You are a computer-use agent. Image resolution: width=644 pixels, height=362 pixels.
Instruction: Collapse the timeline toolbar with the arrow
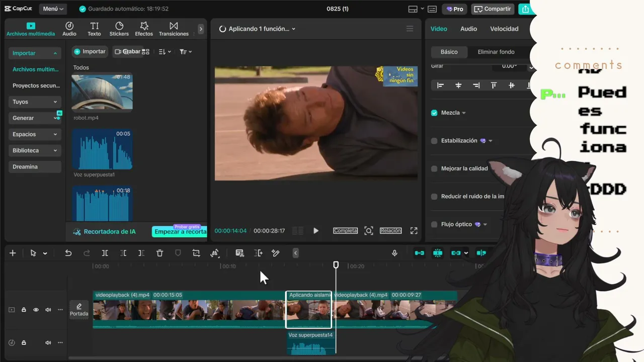[296, 253]
